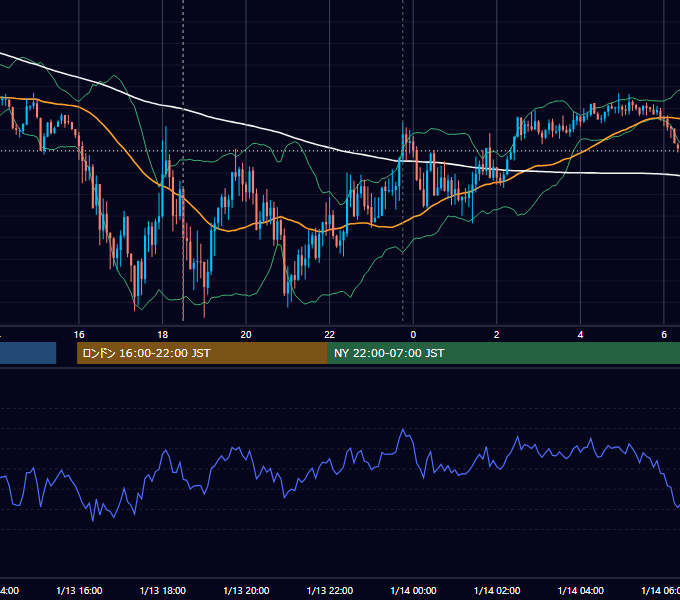Viewport: 680px width, 600px height.
Task: Click the 1/13 16:00 date label
Action: click(79, 590)
